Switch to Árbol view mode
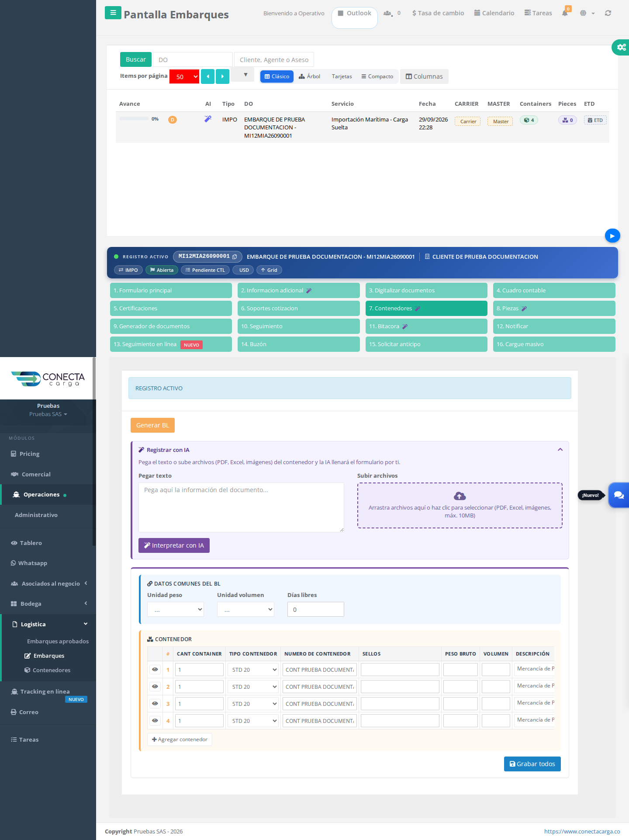The width and height of the screenshot is (629, 840). click(x=309, y=76)
